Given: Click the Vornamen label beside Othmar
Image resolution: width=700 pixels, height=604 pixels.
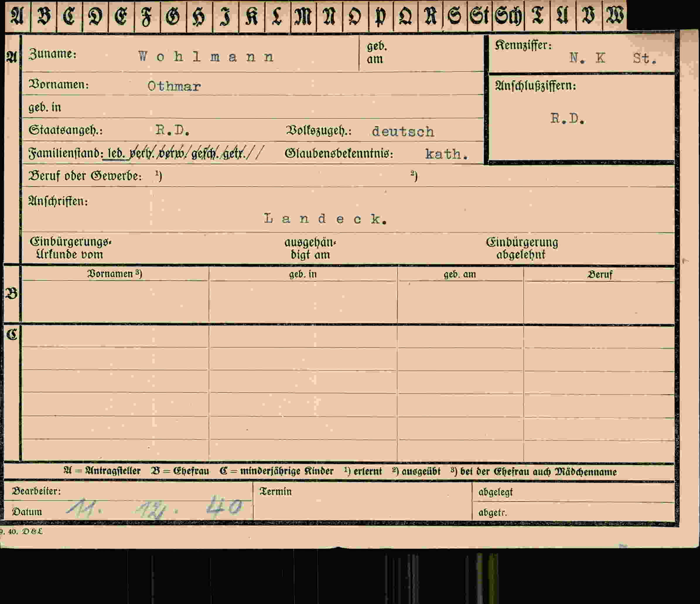Looking at the screenshot, I should [59, 84].
